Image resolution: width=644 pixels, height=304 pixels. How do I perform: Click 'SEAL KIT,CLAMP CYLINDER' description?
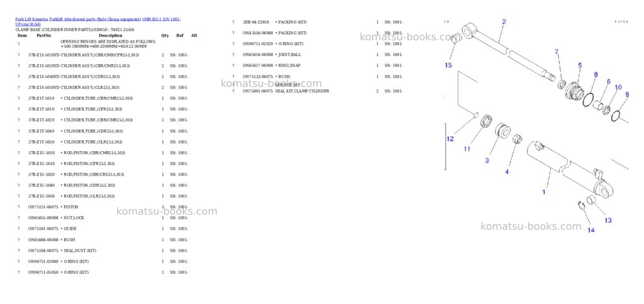(x=303, y=91)
